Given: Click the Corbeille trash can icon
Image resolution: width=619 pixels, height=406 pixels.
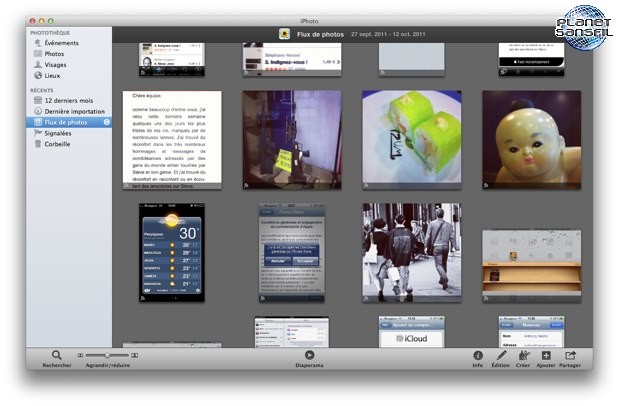Looking at the screenshot, I should click(x=38, y=144).
